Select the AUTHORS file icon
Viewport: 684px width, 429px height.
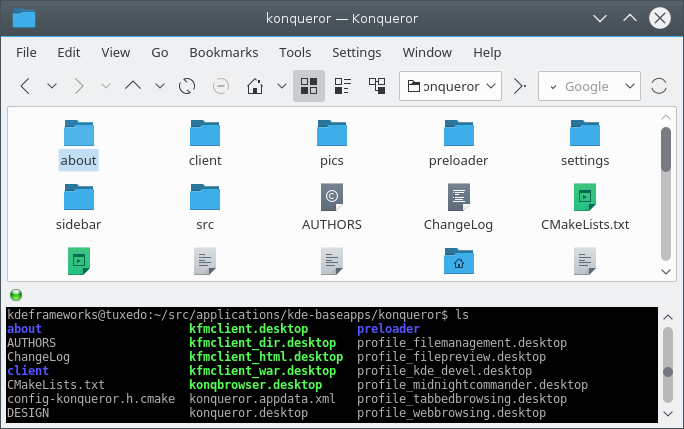332,196
